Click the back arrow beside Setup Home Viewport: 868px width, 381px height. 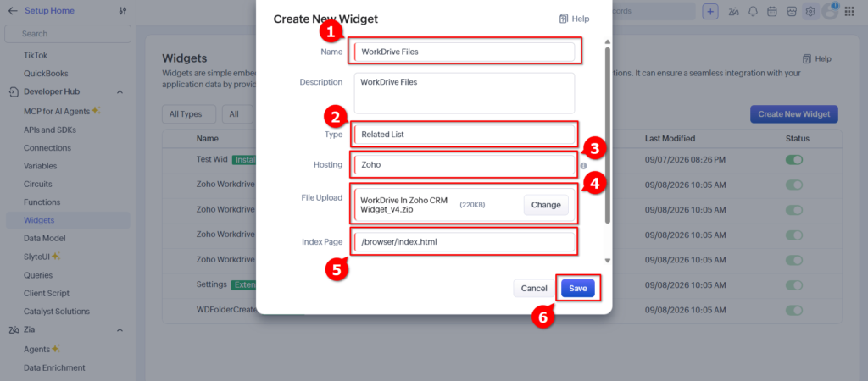[x=13, y=10]
